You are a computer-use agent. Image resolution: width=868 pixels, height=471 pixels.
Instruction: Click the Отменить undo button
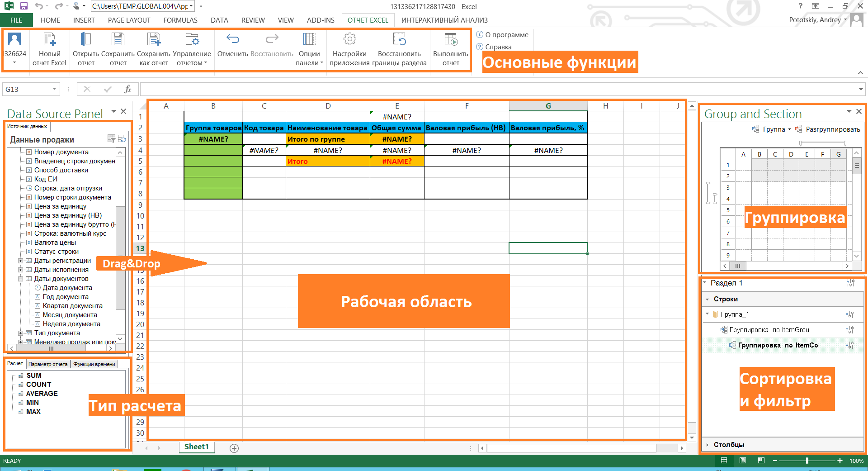(x=233, y=45)
